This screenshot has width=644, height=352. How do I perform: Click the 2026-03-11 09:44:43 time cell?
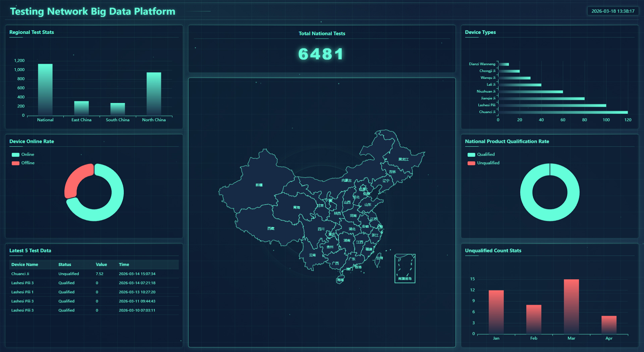point(137,301)
